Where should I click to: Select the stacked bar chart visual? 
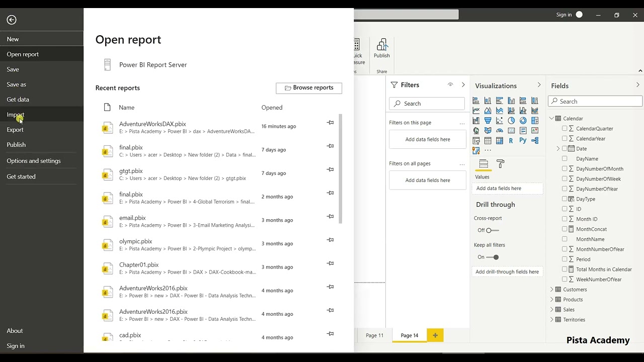point(476,101)
